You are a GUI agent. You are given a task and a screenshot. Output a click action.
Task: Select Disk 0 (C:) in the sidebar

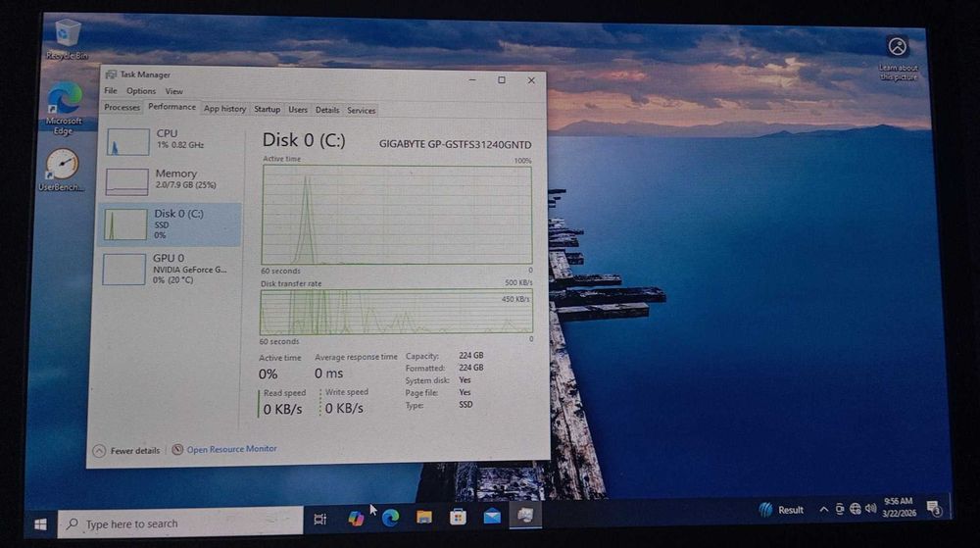pos(170,224)
